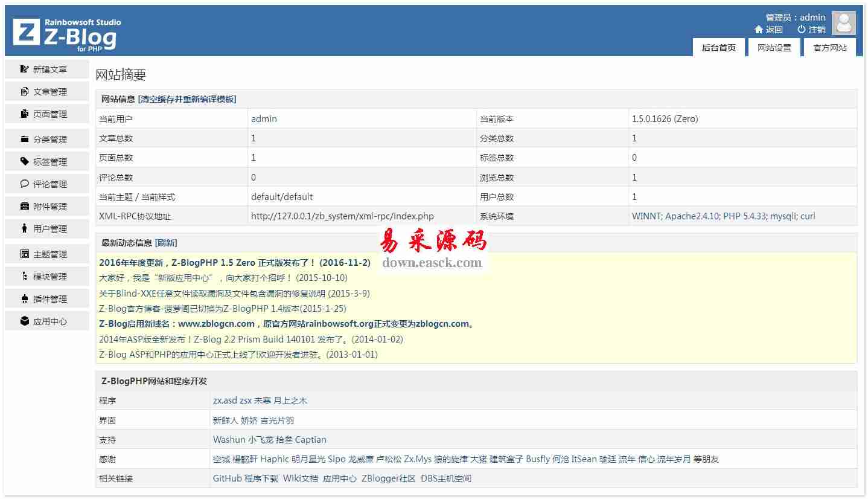Go to 评论管理 in the sidebar

click(46, 184)
